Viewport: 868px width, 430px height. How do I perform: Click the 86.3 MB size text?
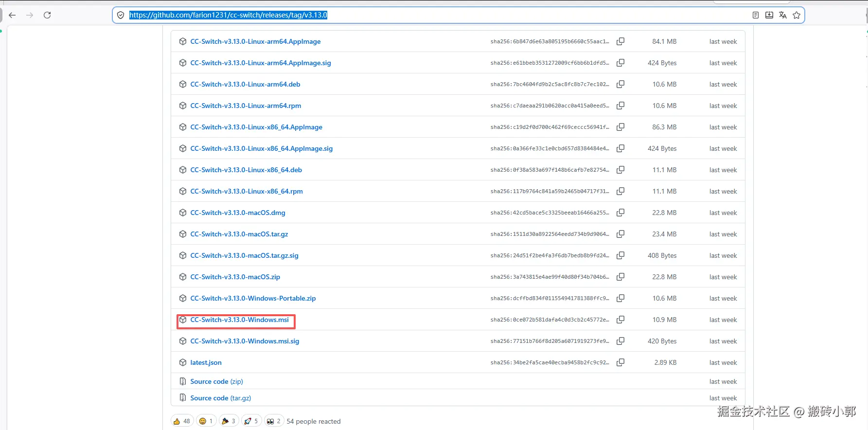(x=664, y=127)
